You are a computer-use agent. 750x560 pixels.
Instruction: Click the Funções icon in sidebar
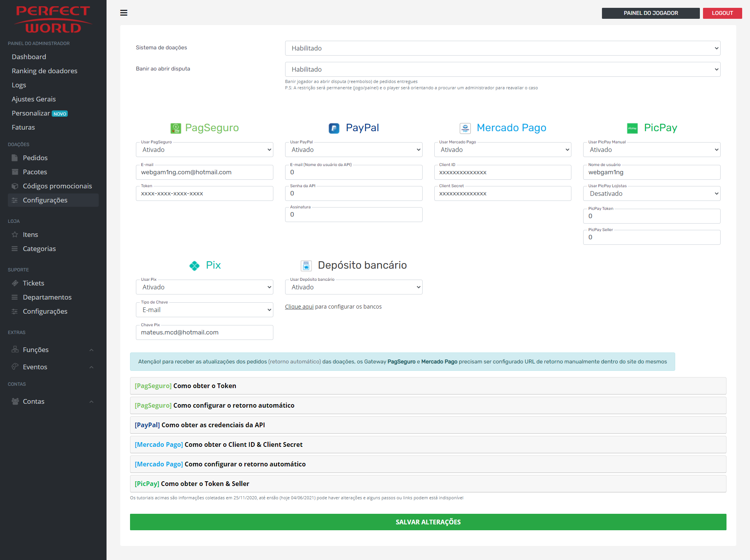(x=15, y=349)
